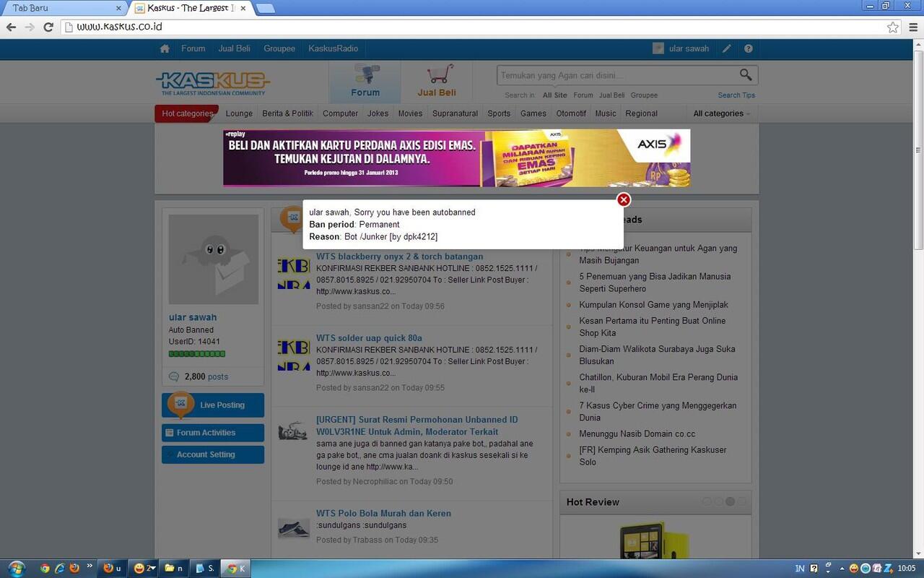Click the Axis promo banner
924x578 pixels.
click(456, 158)
